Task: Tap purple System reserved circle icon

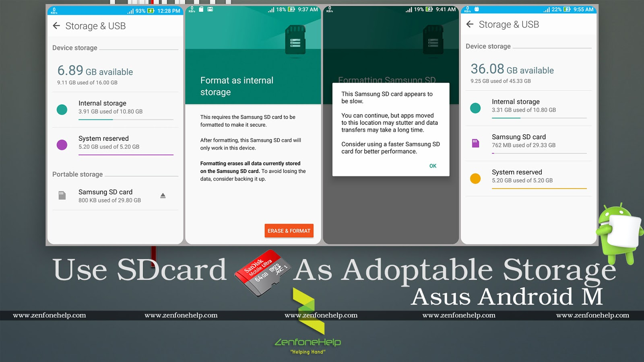Action: tap(62, 145)
